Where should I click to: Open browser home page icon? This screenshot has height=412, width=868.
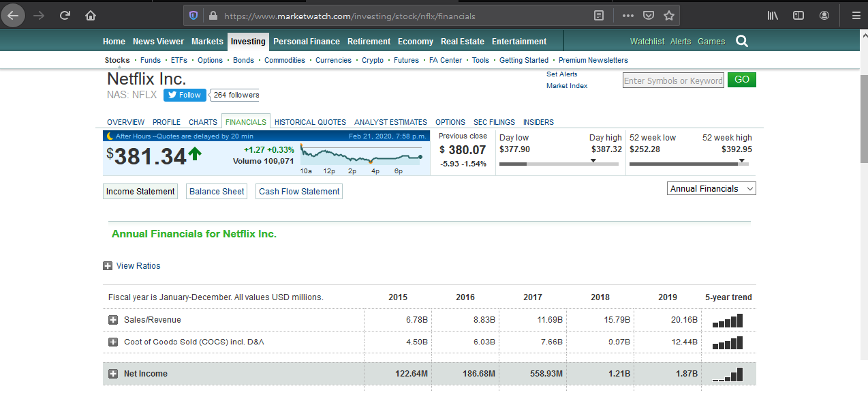tap(91, 16)
